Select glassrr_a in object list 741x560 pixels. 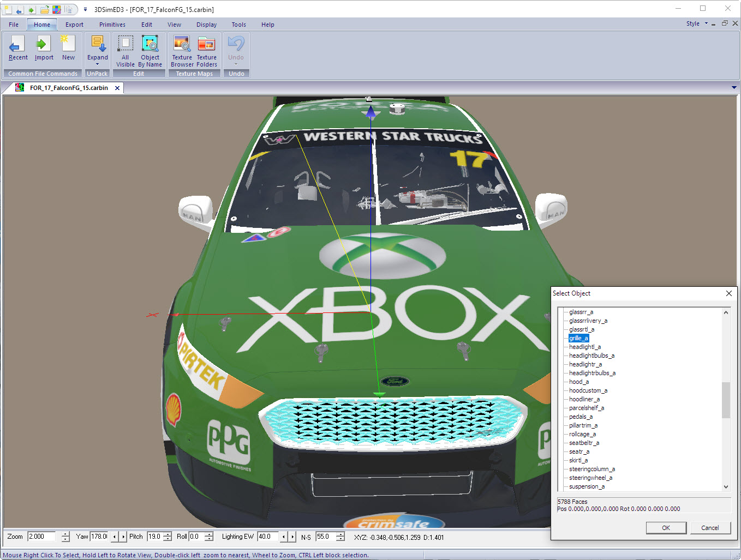(581, 312)
